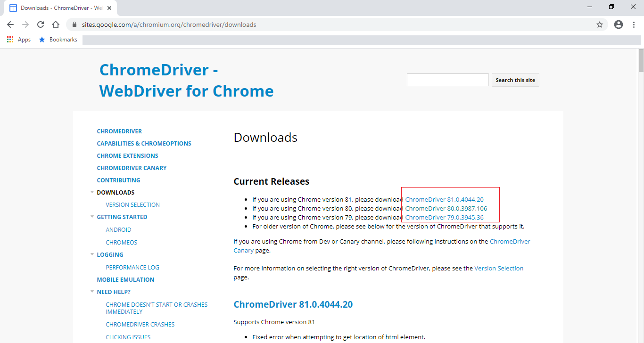Viewport: 644px width, 343px height.
Task: Bookmark this page with the star icon
Action: coord(600,24)
